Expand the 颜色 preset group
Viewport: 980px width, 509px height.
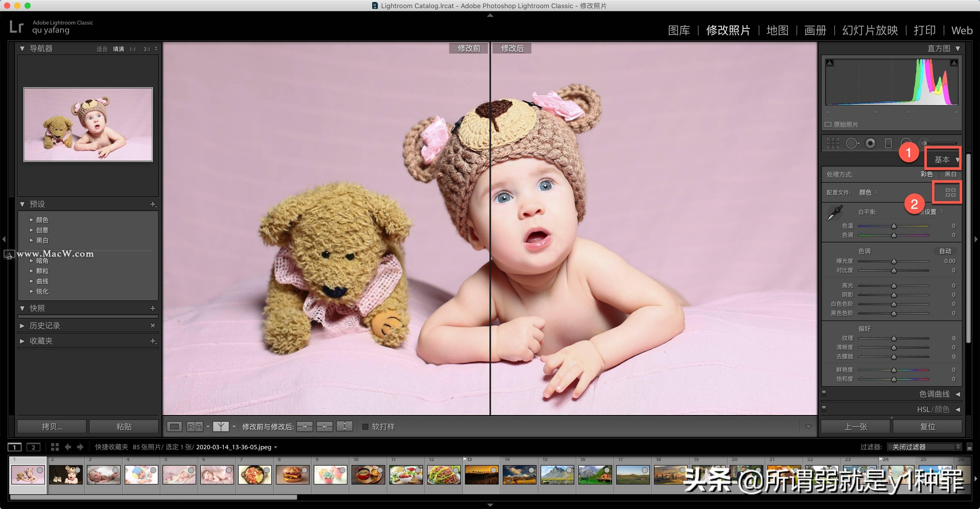click(x=31, y=220)
